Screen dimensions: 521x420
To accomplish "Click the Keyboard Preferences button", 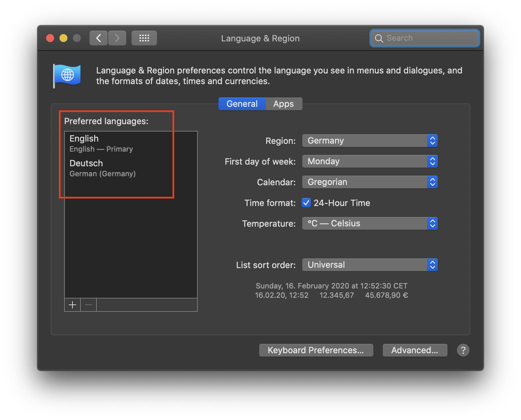I will (x=316, y=350).
